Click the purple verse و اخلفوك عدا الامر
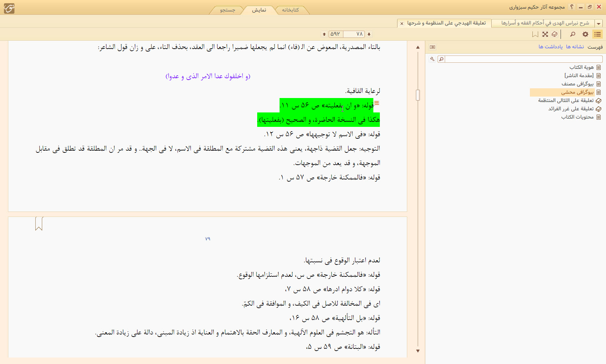The image size is (606, 364). (x=208, y=76)
